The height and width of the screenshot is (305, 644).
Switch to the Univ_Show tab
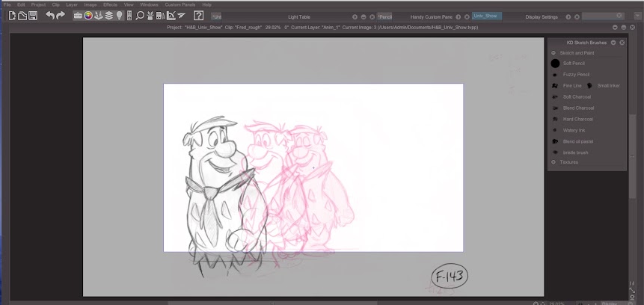(487, 16)
